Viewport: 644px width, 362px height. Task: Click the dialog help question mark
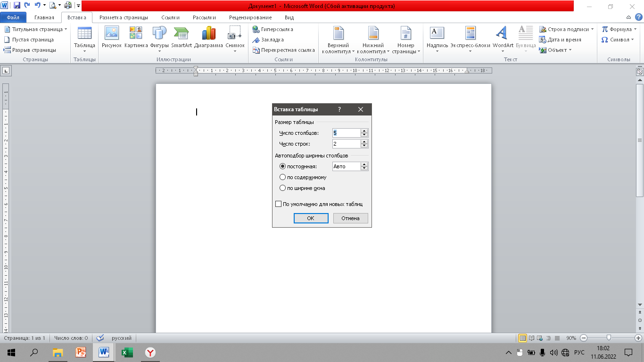[339, 109]
